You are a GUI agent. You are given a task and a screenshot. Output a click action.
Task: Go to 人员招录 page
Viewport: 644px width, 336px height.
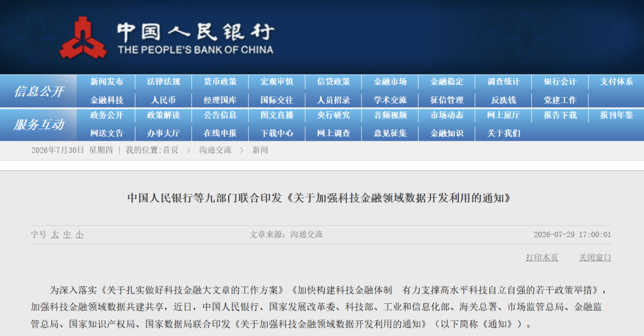[x=333, y=100]
